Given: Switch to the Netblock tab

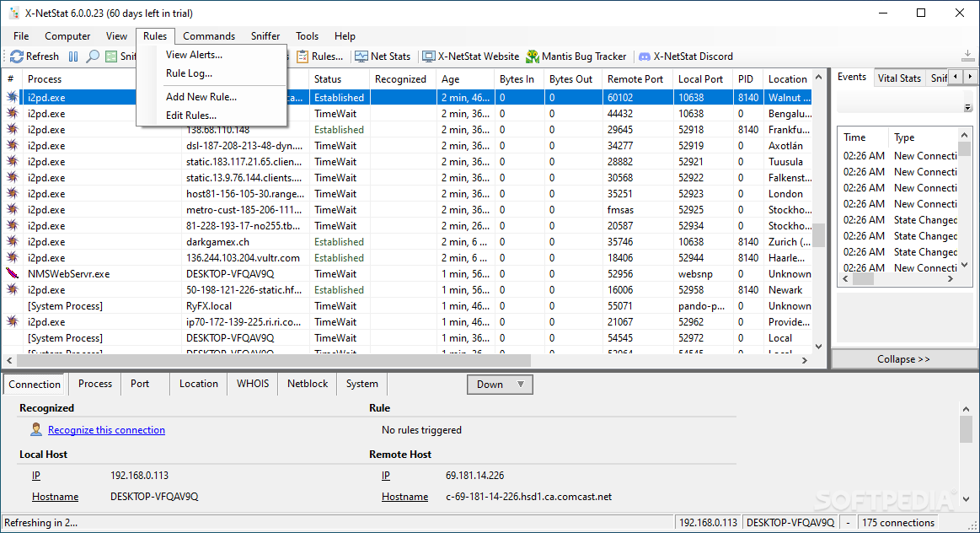Looking at the screenshot, I should tap(308, 384).
